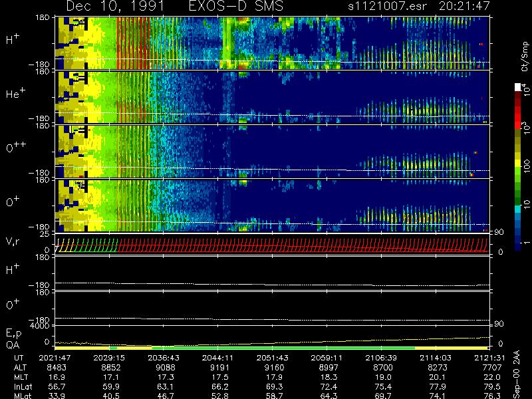Click the header time '20:21:47'
This screenshot has width=532, height=399.
(464, 6)
